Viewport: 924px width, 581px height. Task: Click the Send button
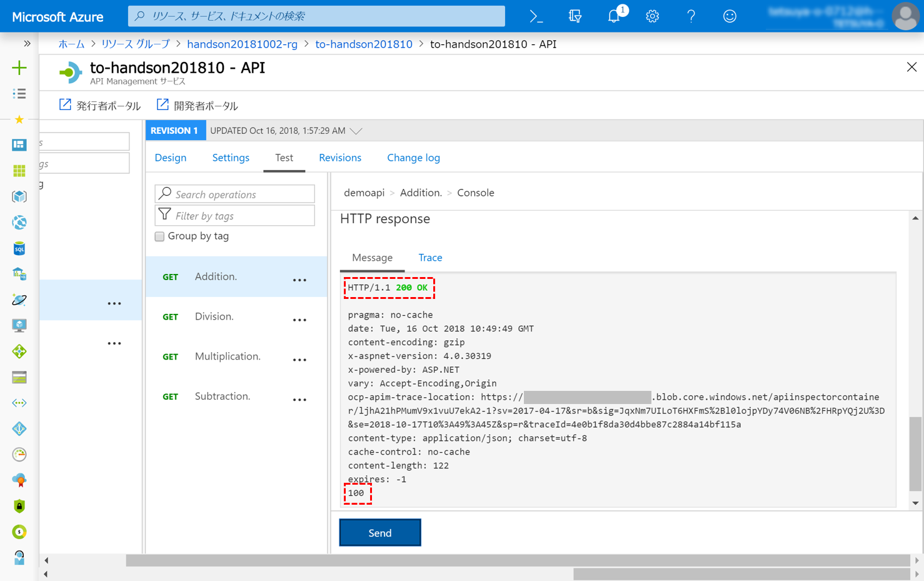click(379, 532)
